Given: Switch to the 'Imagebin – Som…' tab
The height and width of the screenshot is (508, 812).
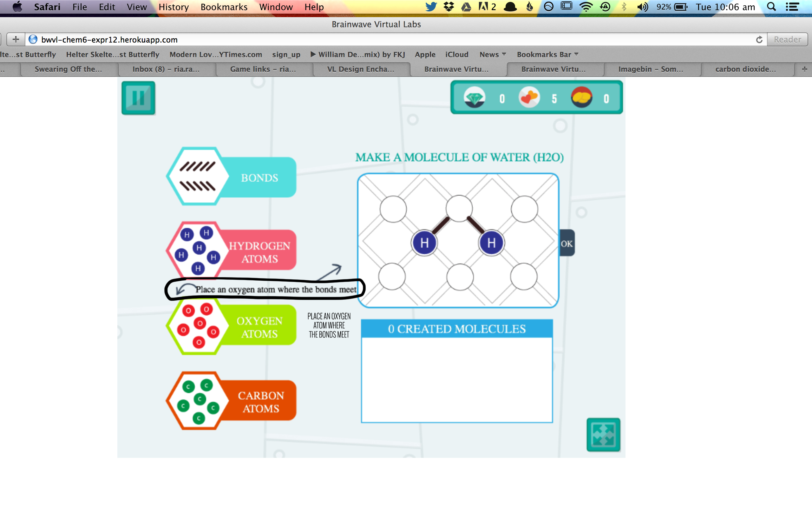Looking at the screenshot, I should point(651,69).
